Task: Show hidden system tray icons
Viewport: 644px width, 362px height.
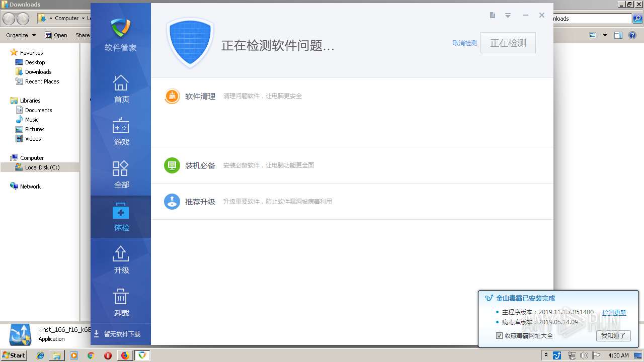Action: click(x=546, y=355)
